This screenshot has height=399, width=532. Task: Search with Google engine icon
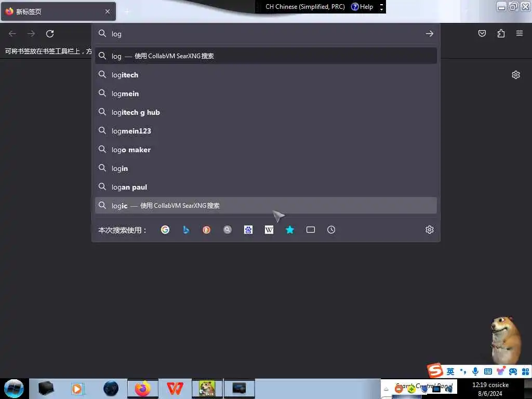click(x=165, y=230)
